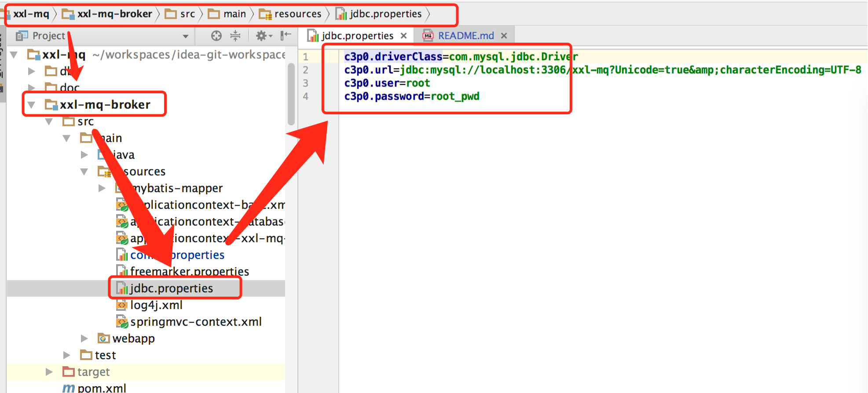Open the Project view dropdown arrow
The height and width of the screenshot is (393, 868).
pos(186,36)
